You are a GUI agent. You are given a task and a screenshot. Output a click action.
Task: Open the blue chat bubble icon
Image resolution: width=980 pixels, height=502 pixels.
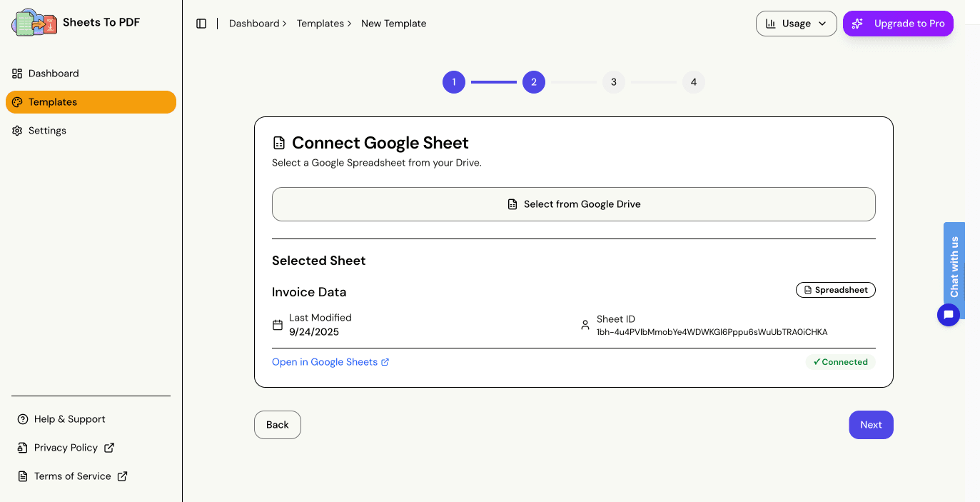[948, 314]
